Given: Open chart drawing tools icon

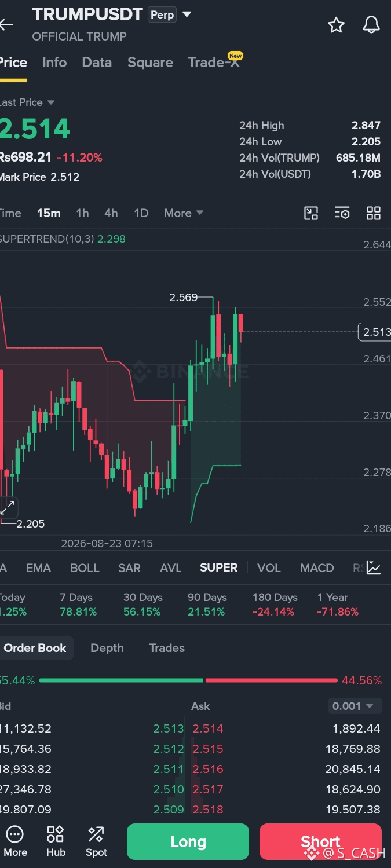Looking at the screenshot, I should pyautogui.click(x=311, y=213).
